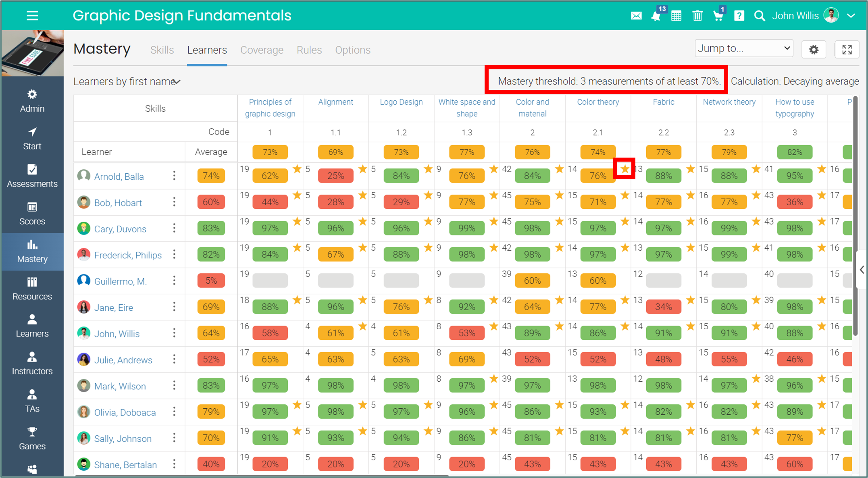Open learner Arnold, Balla link
868x478 pixels.
click(119, 177)
